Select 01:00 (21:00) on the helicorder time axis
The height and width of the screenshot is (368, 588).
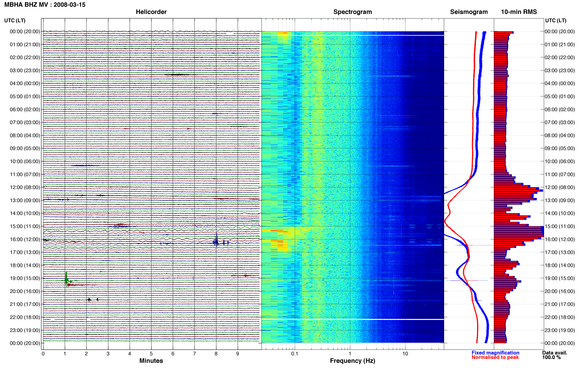pyautogui.click(x=25, y=45)
